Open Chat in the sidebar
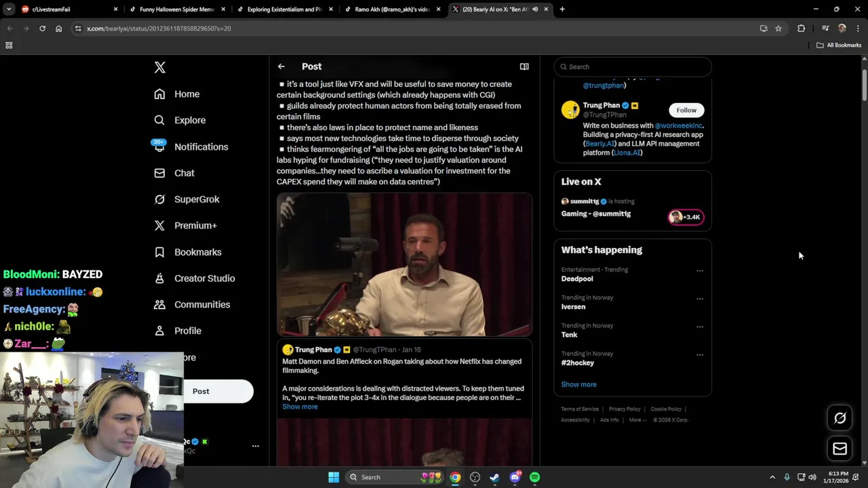Image resolution: width=868 pixels, height=488 pixels. 174,173
